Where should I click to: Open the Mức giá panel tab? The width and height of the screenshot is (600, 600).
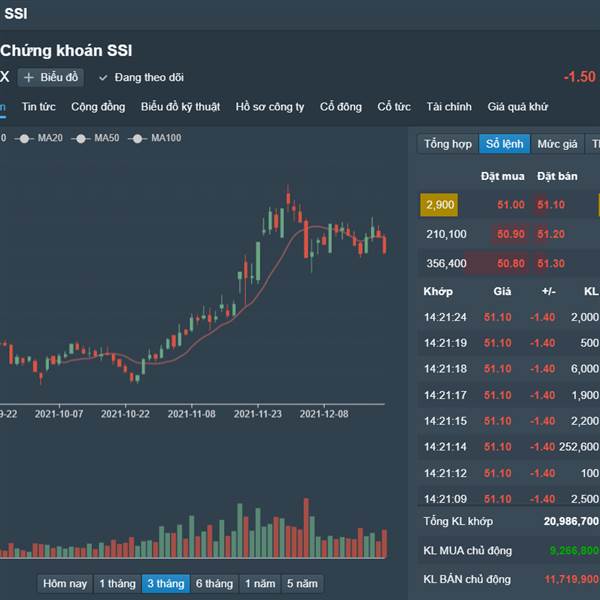point(557,144)
